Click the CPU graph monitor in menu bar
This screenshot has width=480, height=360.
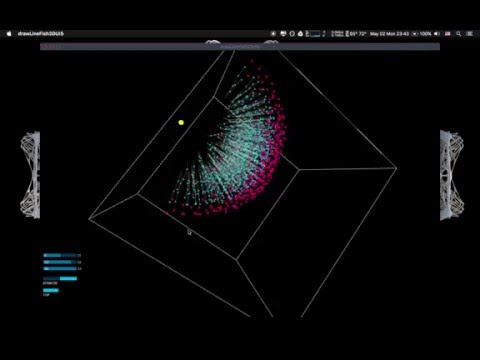[x=313, y=34]
